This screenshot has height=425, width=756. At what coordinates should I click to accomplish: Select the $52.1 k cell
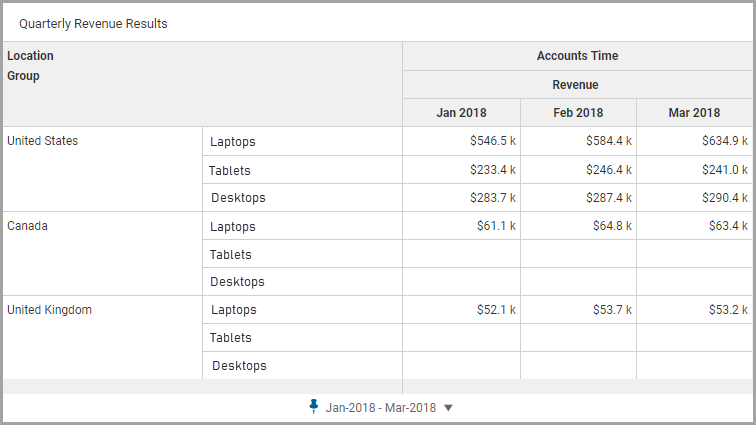[x=461, y=310]
